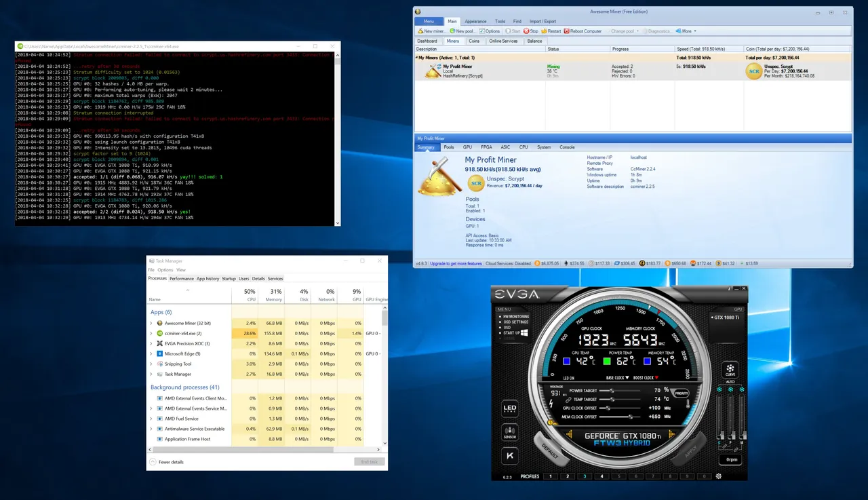The height and width of the screenshot is (500, 868).
Task: Click the Speed column header in Awesome Miner
Action: (709, 49)
